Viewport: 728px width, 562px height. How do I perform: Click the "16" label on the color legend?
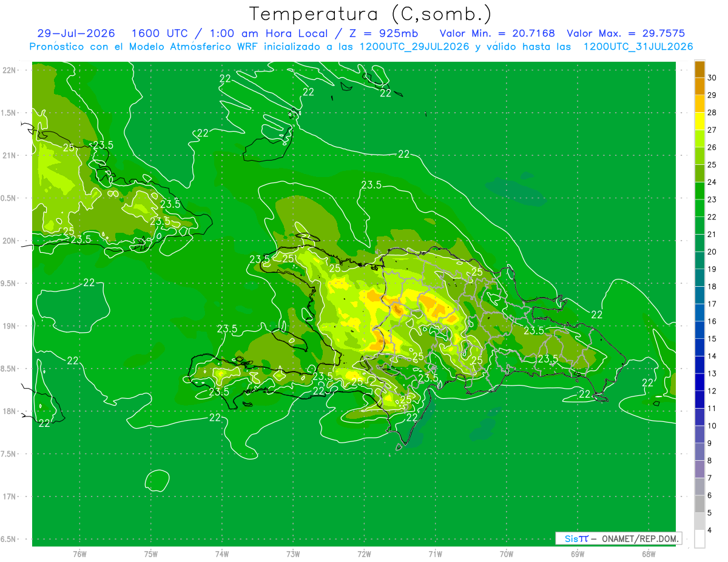[712, 321]
